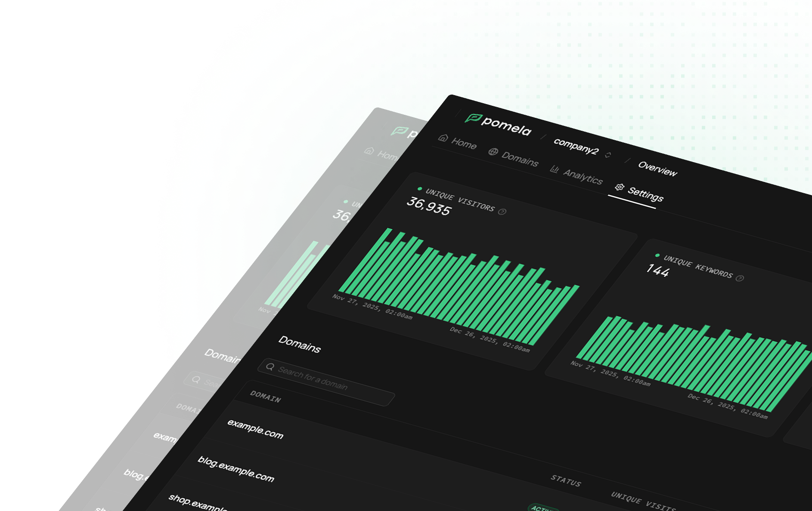Click the Analytics bar chart icon
Screen dimensions: 812x511
pyautogui.click(x=555, y=169)
